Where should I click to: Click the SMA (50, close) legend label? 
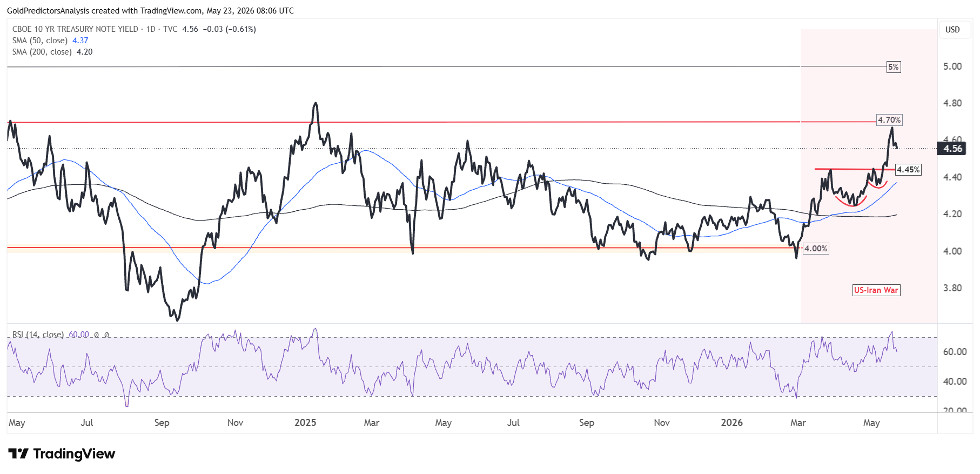click(x=40, y=41)
